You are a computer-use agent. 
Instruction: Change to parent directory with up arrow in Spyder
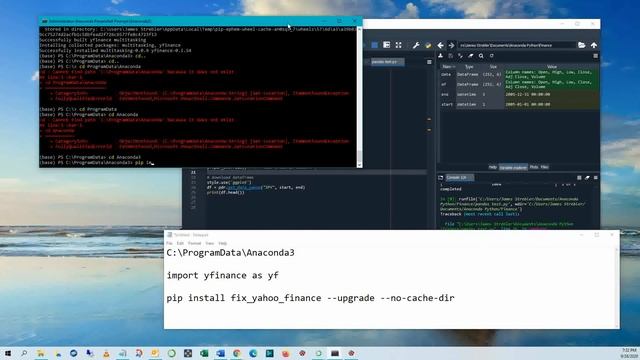point(594,45)
